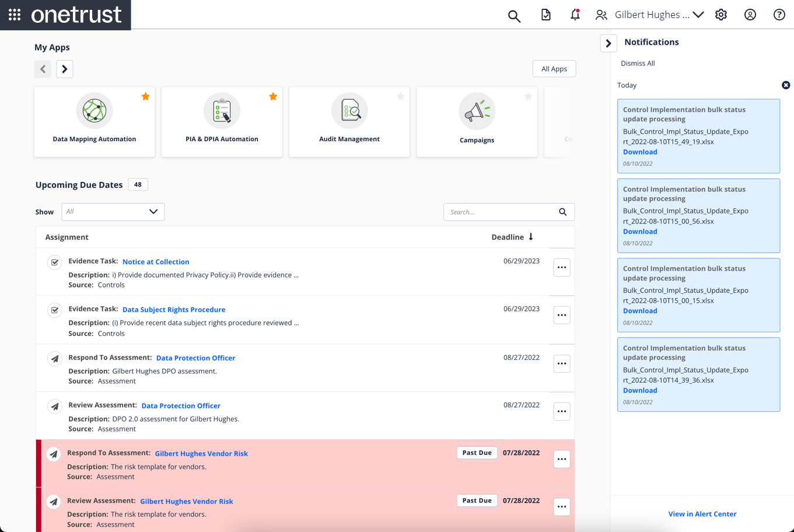Open the tasks document checkmark icon
This screenshot has width=794, height=532.
[545, 15]
